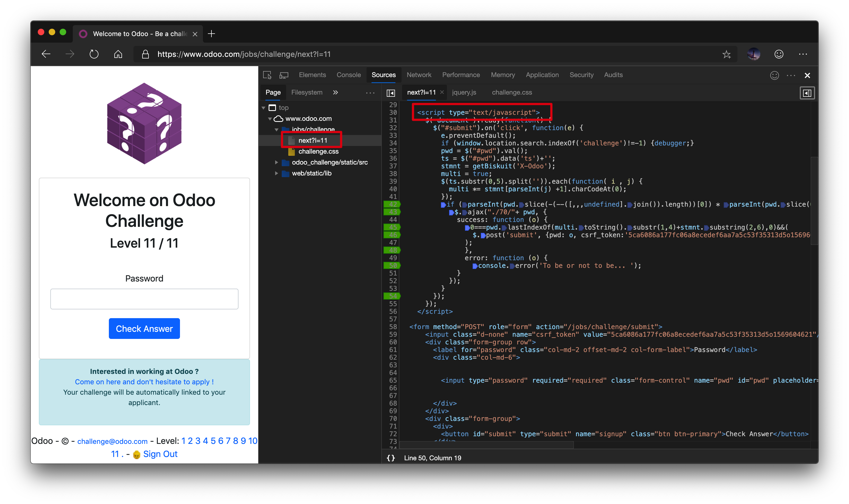Click the browser back arrow
The image size is (849, 504).
coord(46,54)
